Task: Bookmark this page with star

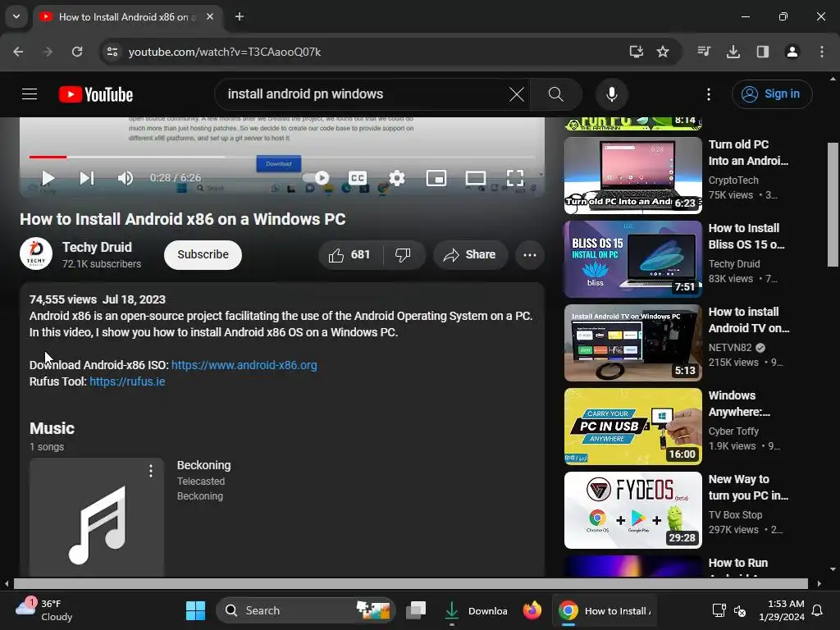Action: (663, 52)
